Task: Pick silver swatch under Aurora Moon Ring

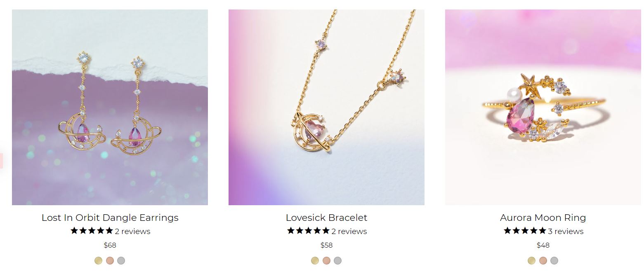Action: tap(554, 260)
